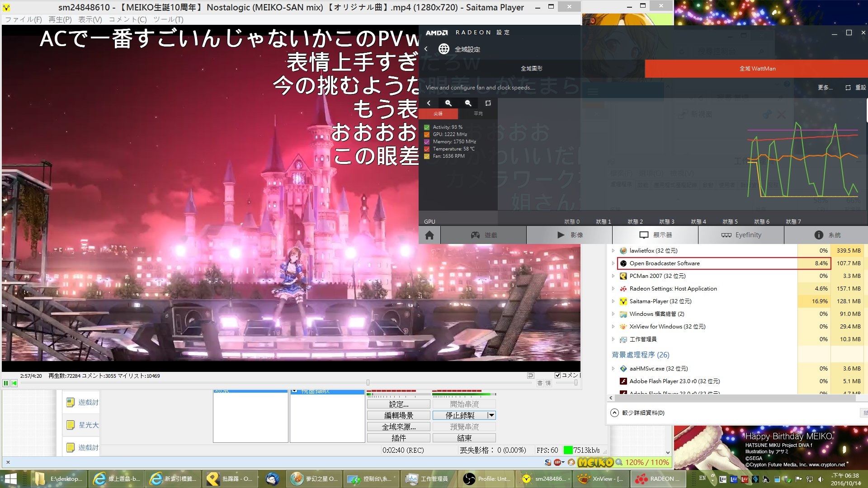The height and width of the screenshot is (488, 868).
Task: Click the graph reset view icon
Action: pos(488,103)
